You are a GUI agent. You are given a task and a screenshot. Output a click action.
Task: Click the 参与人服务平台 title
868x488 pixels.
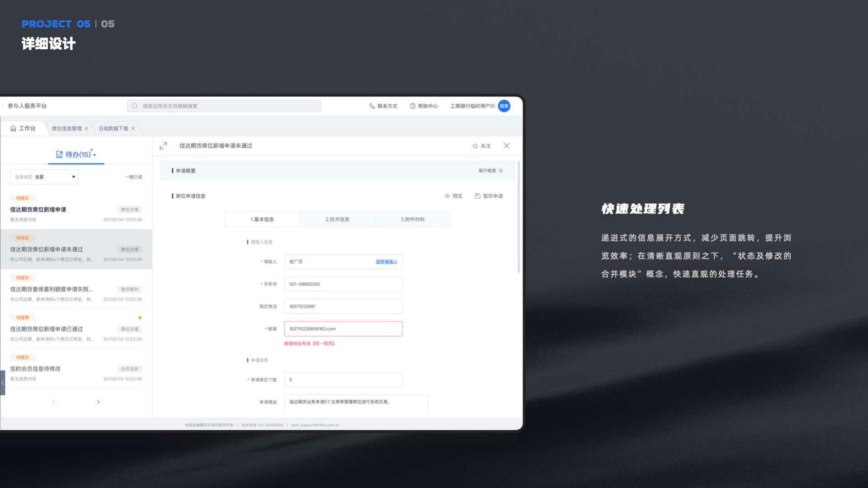tap(27, 106)
